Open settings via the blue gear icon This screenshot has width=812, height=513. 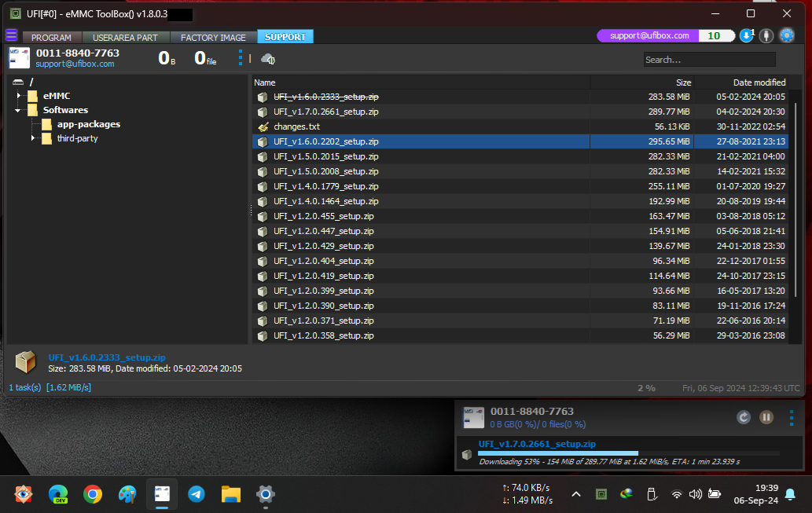pyautogui.click(x=787, y=35)
